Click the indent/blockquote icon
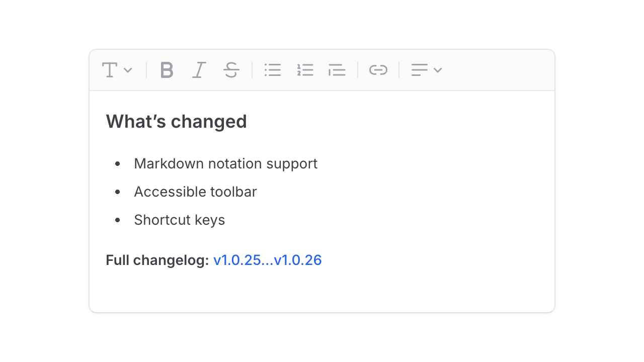Screen dimensions: 644x362 [x=337, y=70]
